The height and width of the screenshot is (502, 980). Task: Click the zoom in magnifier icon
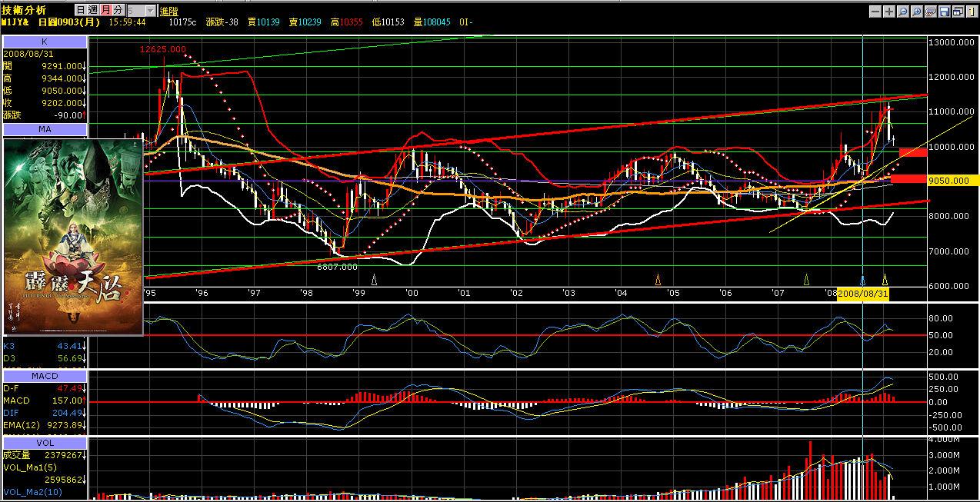click(917, 12)
